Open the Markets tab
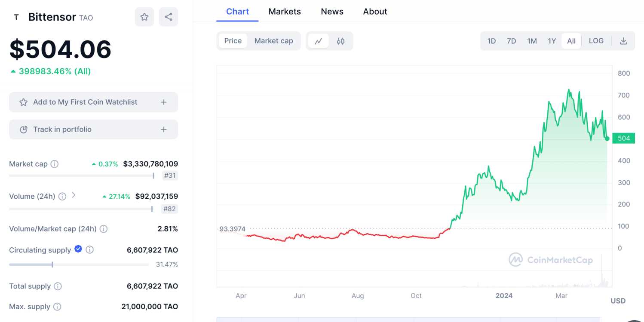 click(285, 12)
